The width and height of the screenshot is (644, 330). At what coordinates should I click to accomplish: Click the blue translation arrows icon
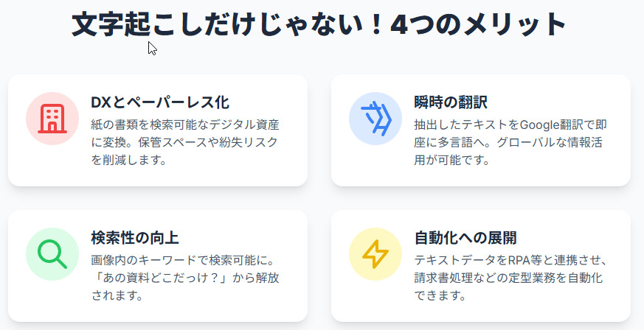pos(375,119)
